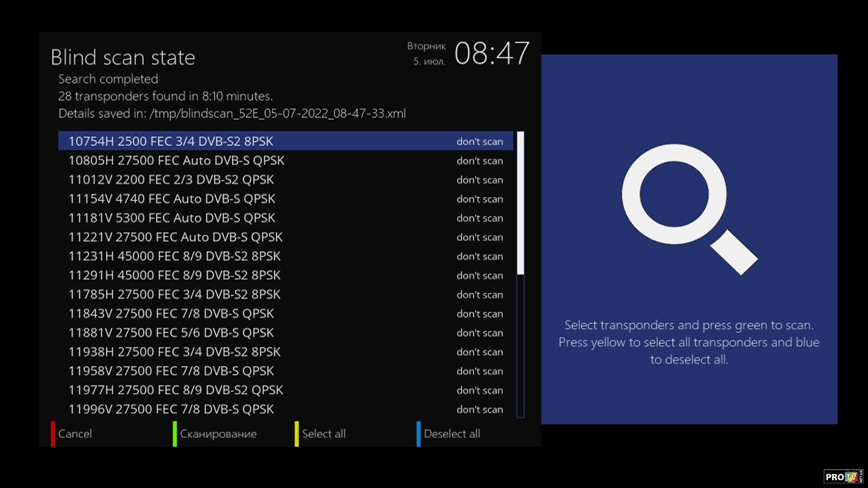The image size is (868, 488).
Task: Highlight the 11785H 27500 FEC 3/4 row
Action: [286, 295]
